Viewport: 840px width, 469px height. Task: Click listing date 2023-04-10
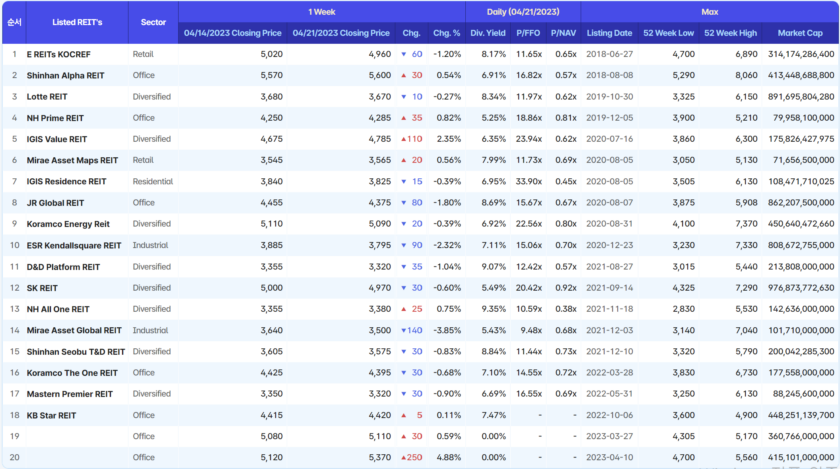click(x=610, y=457)
